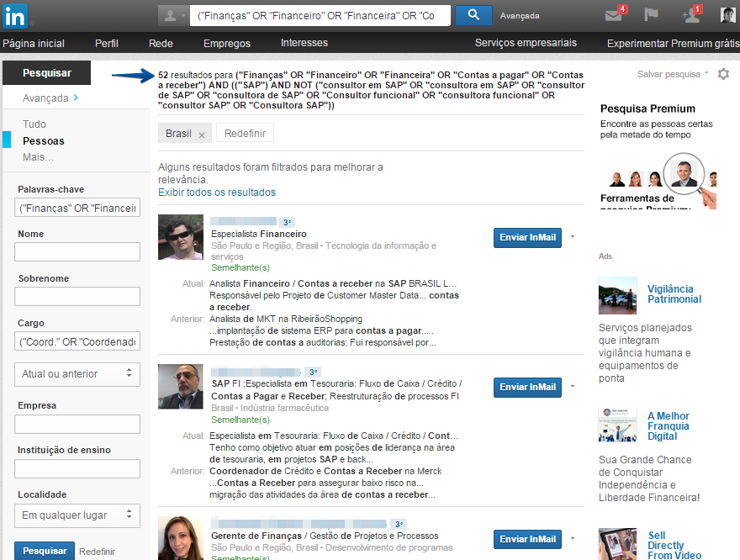Send InMail to Especialista Financeiro

(x=527, y=237)
